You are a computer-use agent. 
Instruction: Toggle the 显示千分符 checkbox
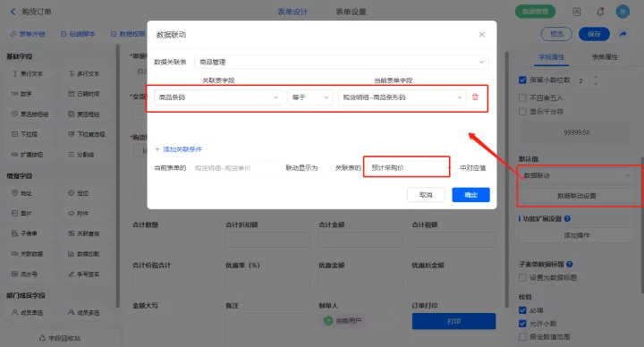(522, 112)
